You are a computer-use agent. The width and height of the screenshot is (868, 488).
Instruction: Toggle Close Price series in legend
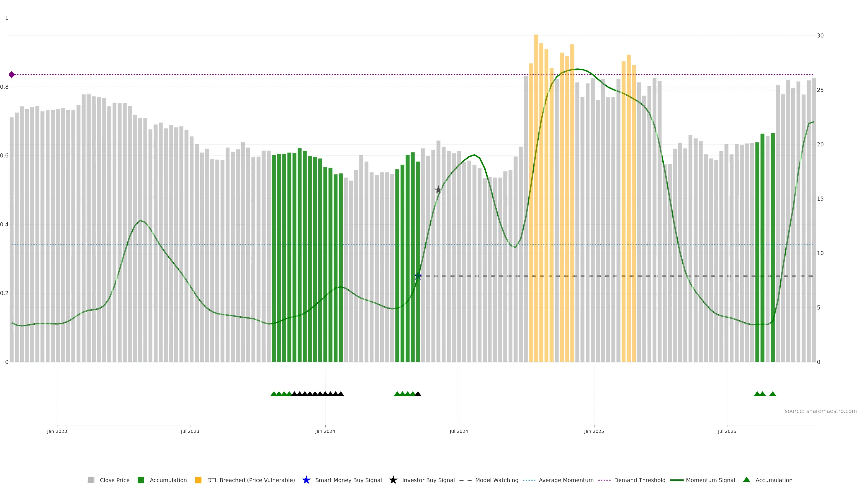[x=114, y=480]
